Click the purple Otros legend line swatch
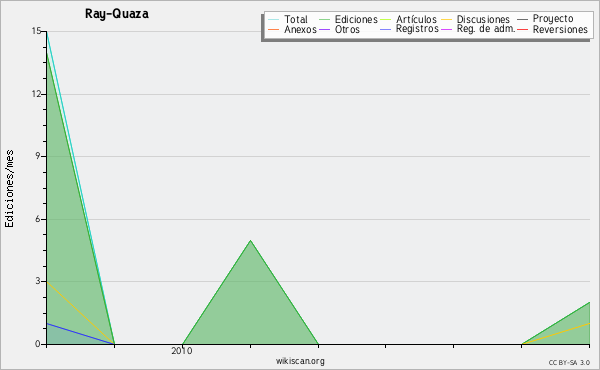600x370 pixels. click(x=324, y=29)
